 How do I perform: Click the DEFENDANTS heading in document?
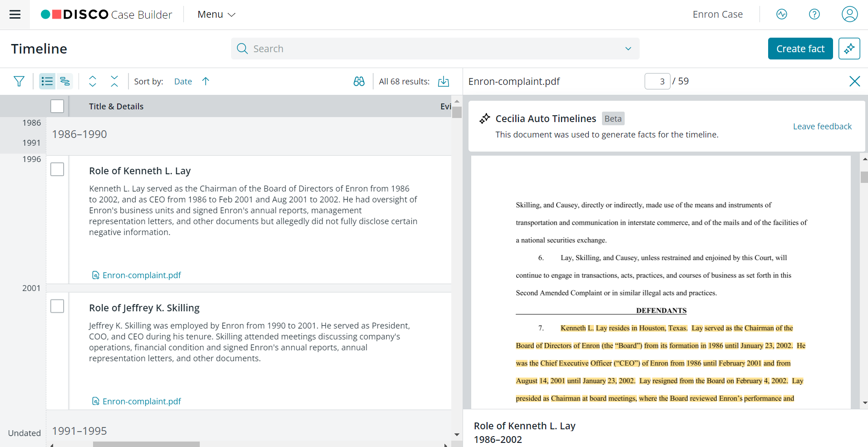(661, 310)
